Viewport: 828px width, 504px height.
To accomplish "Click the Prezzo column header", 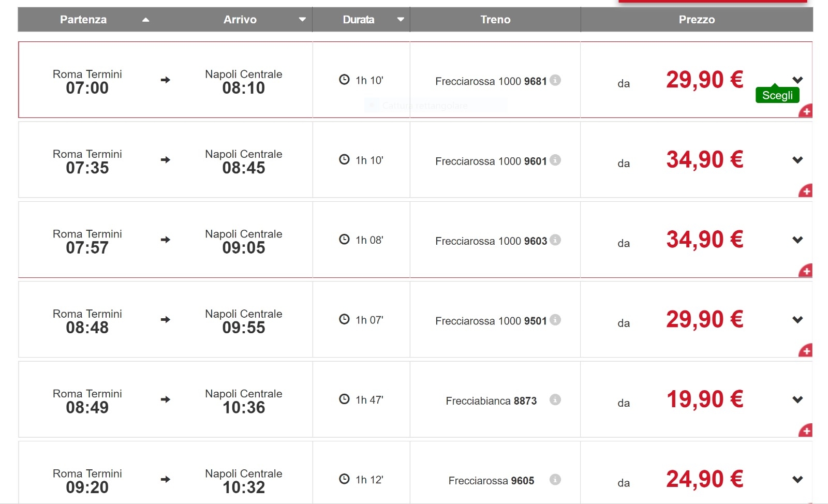I will [x=697, y=20].
